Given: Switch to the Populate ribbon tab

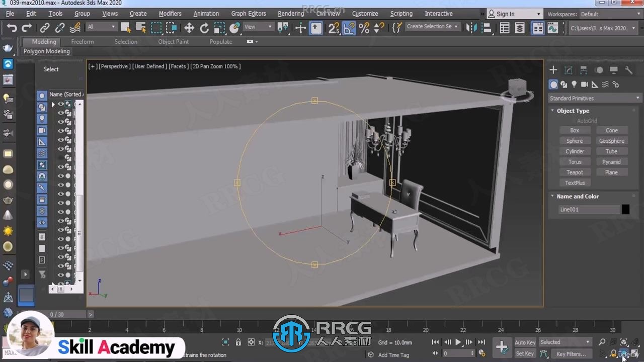Looking at the screenshot, I should (x=221, y=42).
